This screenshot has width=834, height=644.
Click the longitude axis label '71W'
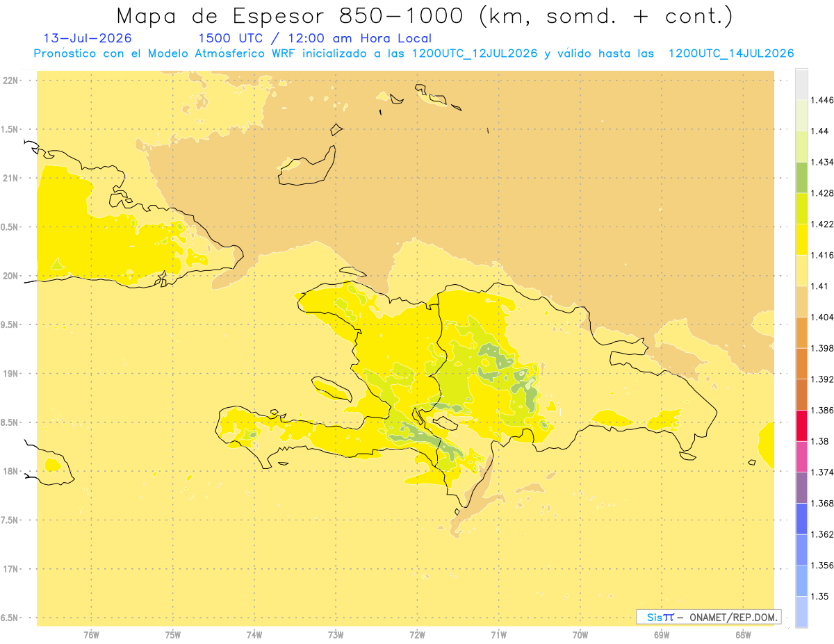click(x=498, y=635)
